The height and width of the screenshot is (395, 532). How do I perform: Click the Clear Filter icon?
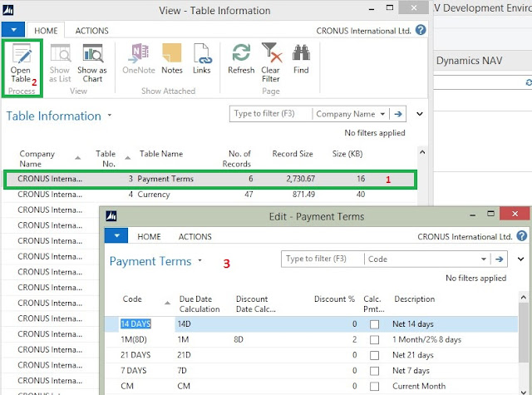[271, 53]
